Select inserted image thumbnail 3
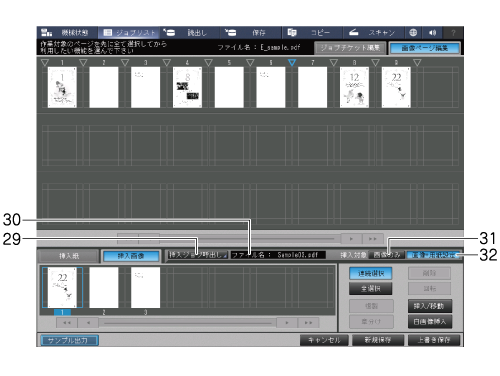This screenshot has width=500, height=376. [x=146, y=287]
